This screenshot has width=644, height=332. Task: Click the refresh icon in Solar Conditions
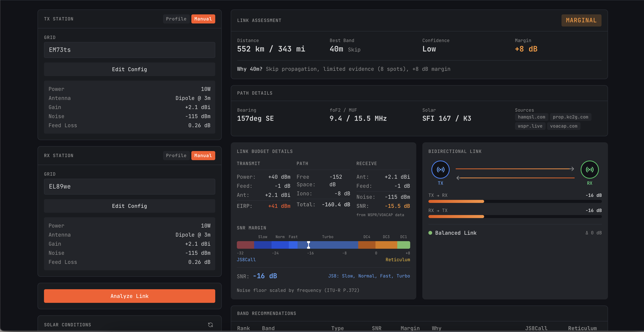coord(210,324)
